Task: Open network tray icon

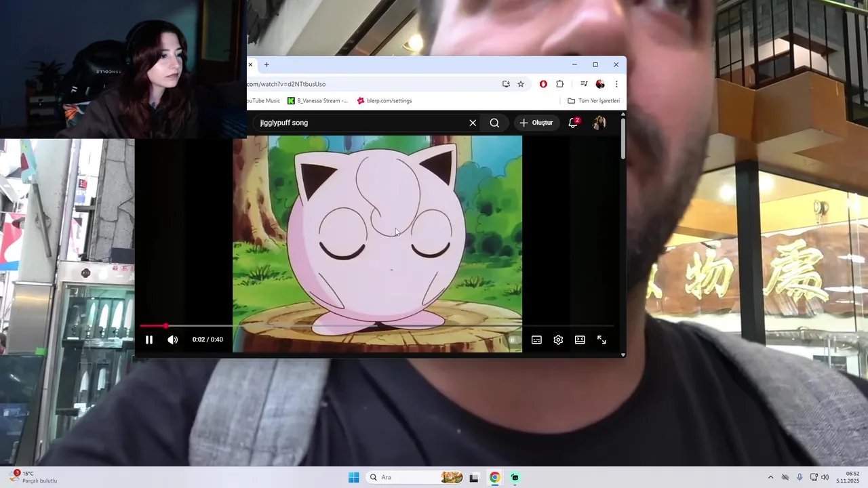Action: (814, 477)
